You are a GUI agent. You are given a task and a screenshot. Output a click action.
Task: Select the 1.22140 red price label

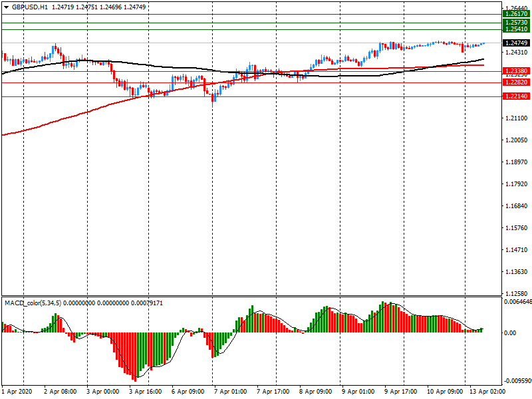516,96
